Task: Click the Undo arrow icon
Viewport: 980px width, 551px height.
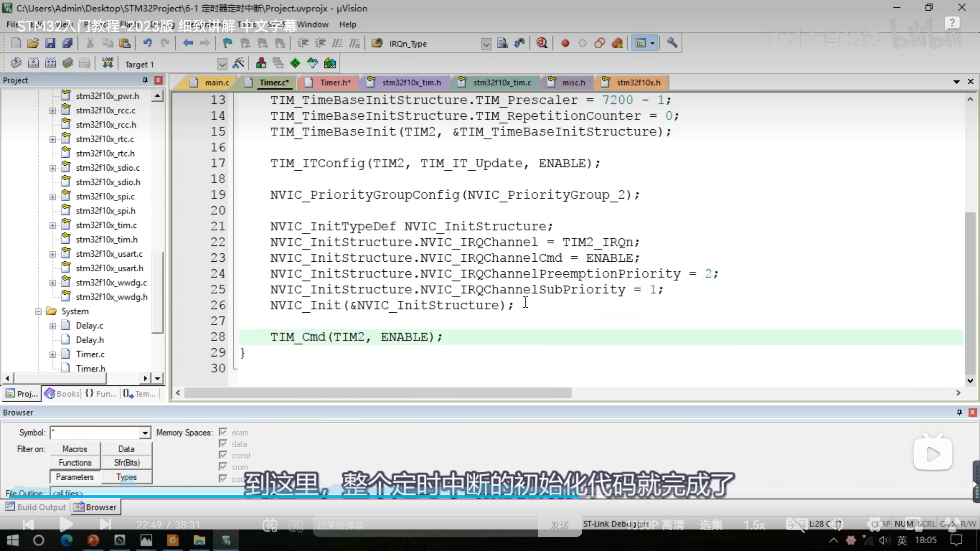Action: [x=147, y=43]
